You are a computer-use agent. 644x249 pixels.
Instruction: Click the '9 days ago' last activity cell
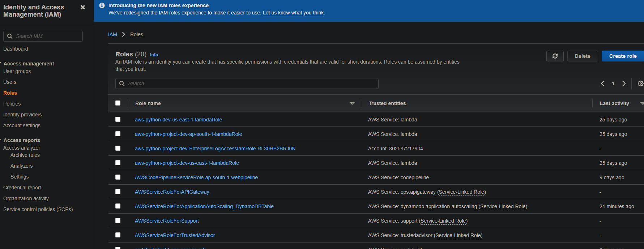tap(612, 177)
